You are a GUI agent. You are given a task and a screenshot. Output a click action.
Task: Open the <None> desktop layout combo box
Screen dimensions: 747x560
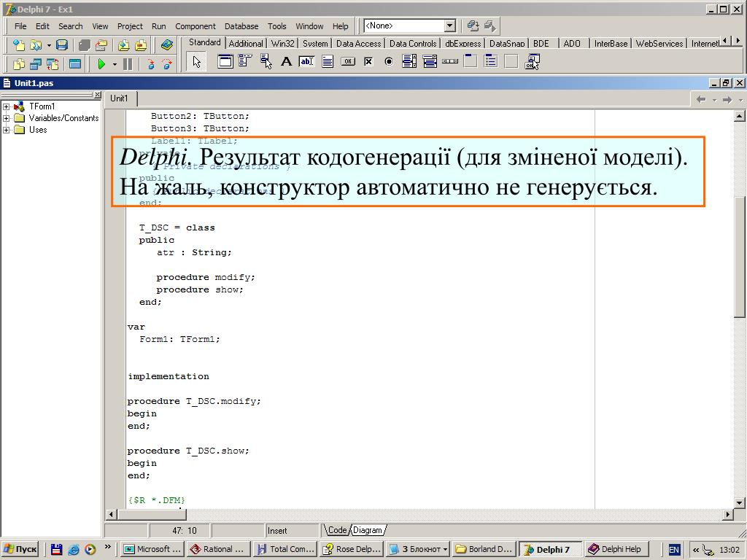pos(410,26)
